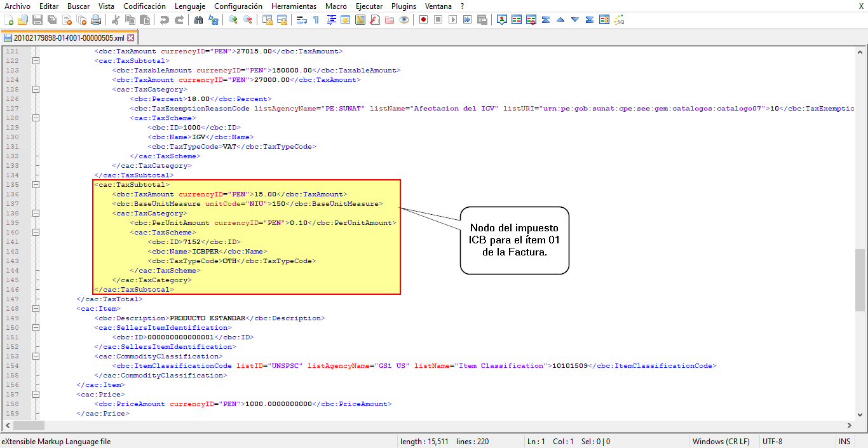The height and width of the screenshot is (448, 868).
Task: Open the Plugins menu
Action: click(403, 6)
